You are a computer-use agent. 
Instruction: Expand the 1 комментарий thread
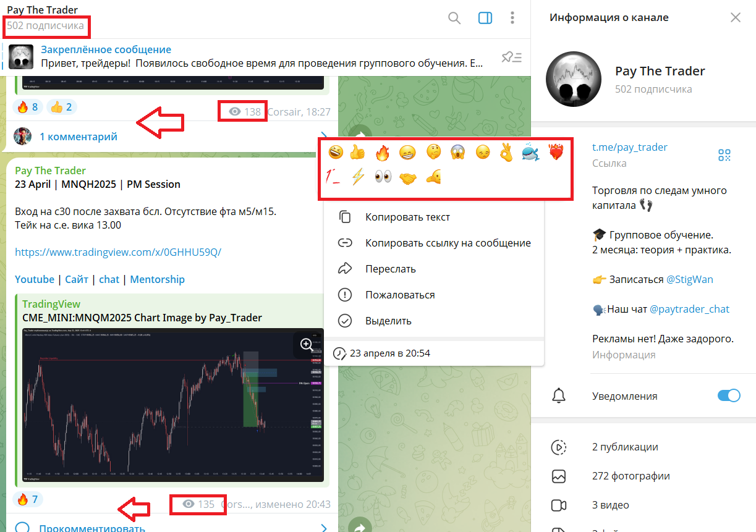click(78, 137)
